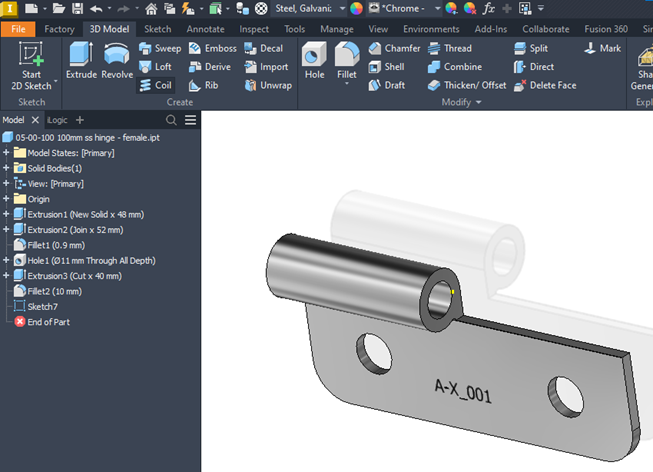Switch to the iLogic browser tab
Image resolution: width=653 pixels, height=472 pixels.
(x=58, y=120)
